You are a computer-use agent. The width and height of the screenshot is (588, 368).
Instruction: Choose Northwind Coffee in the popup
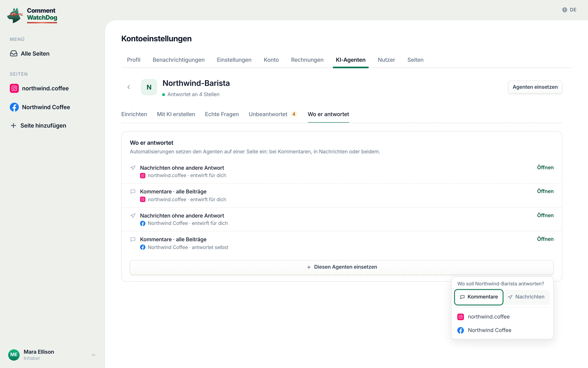[502, 330]
